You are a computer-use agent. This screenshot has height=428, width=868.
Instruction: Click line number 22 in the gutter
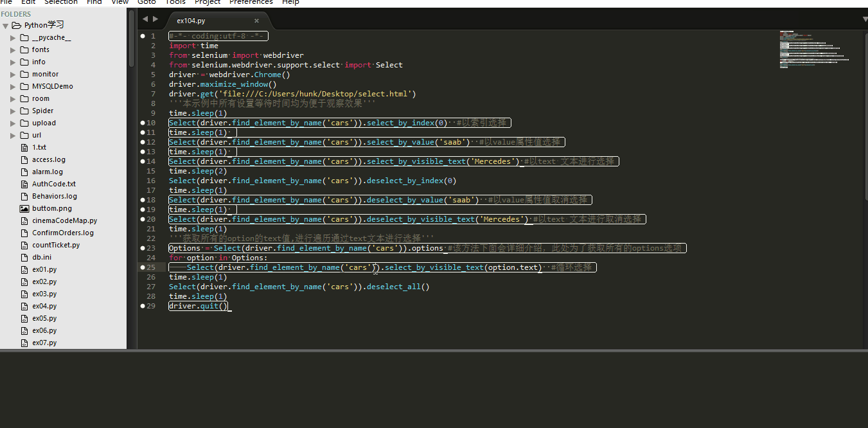coord(152,238)
